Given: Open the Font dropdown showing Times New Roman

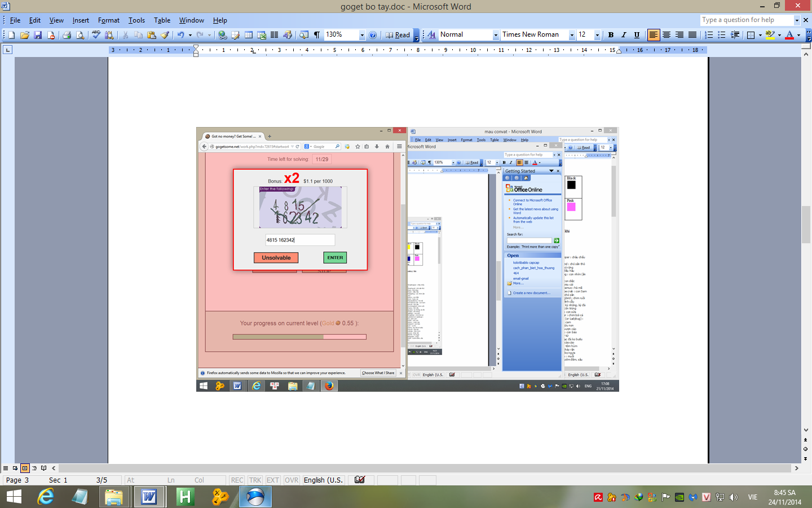Looking at the screenshot, I should tap(572, 35).
